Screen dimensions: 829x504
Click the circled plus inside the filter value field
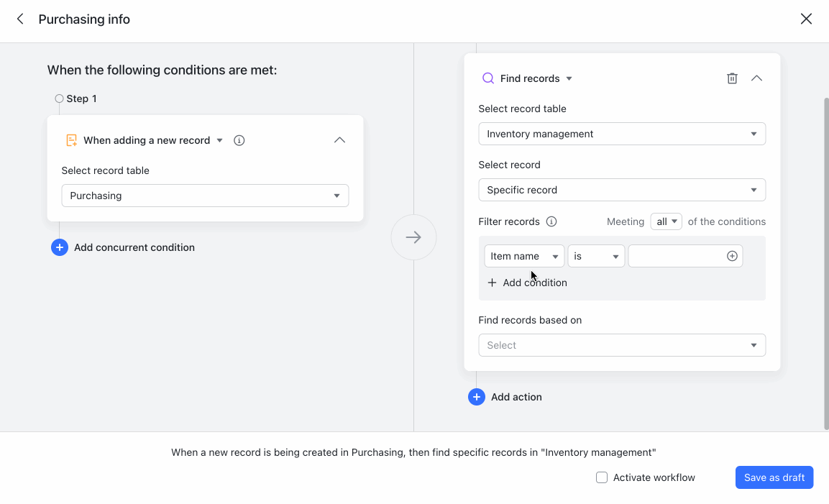pos(733,255)
